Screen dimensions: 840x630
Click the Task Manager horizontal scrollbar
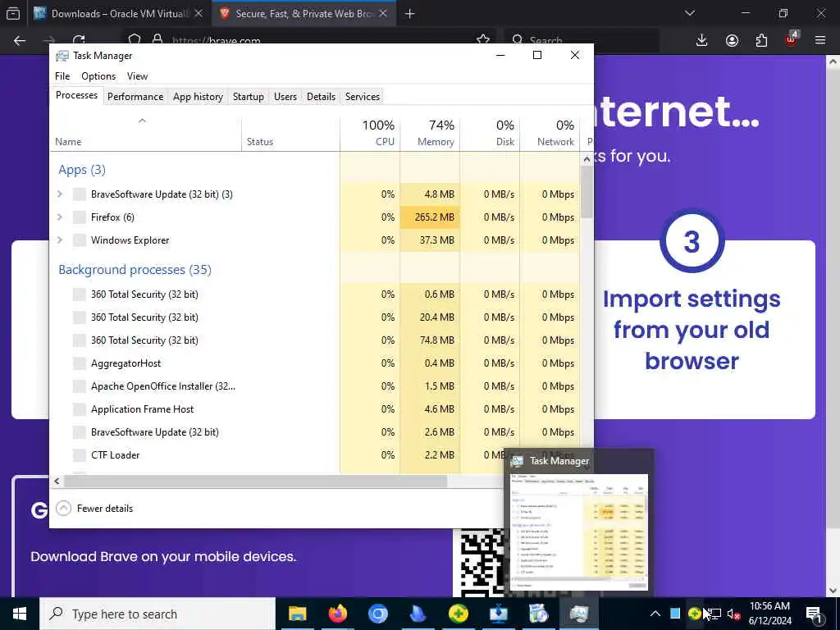pyautogui.click(x=255, y=481)
